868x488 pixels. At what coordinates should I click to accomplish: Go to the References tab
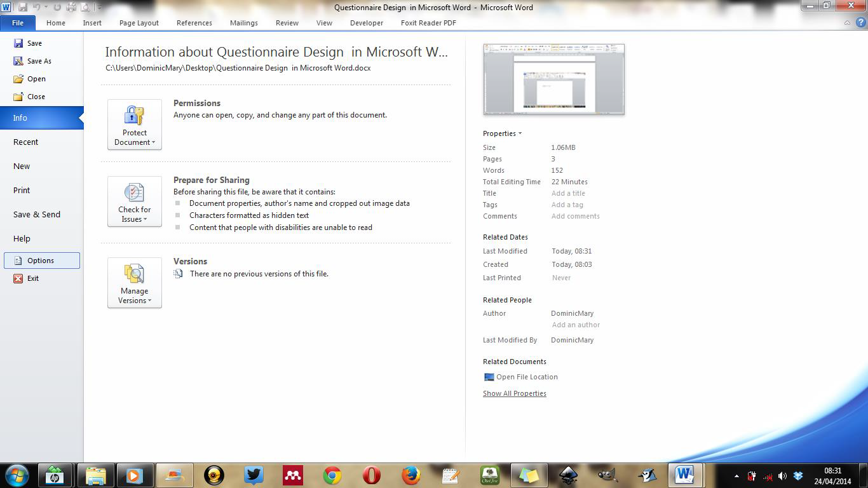[x=194, y=23]
